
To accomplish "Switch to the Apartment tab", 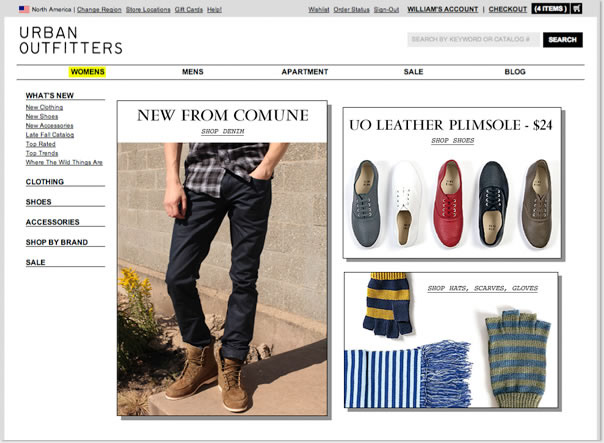I will 305,72.
